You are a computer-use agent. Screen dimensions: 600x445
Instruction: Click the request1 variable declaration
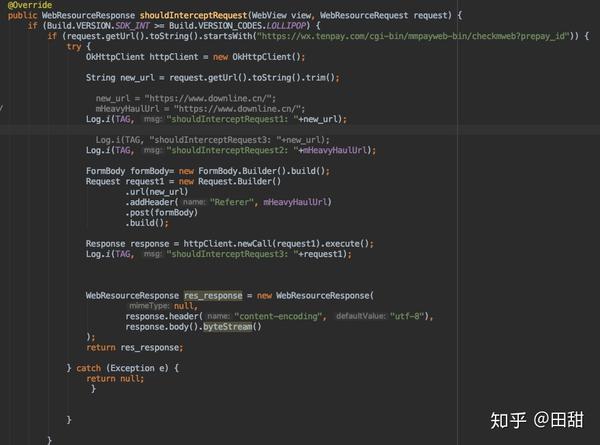point(145,181)
